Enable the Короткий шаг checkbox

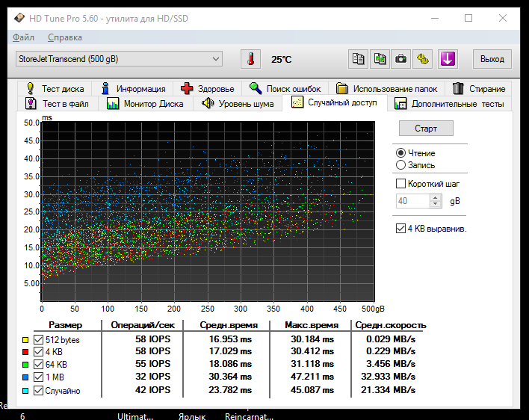[400, 184]
